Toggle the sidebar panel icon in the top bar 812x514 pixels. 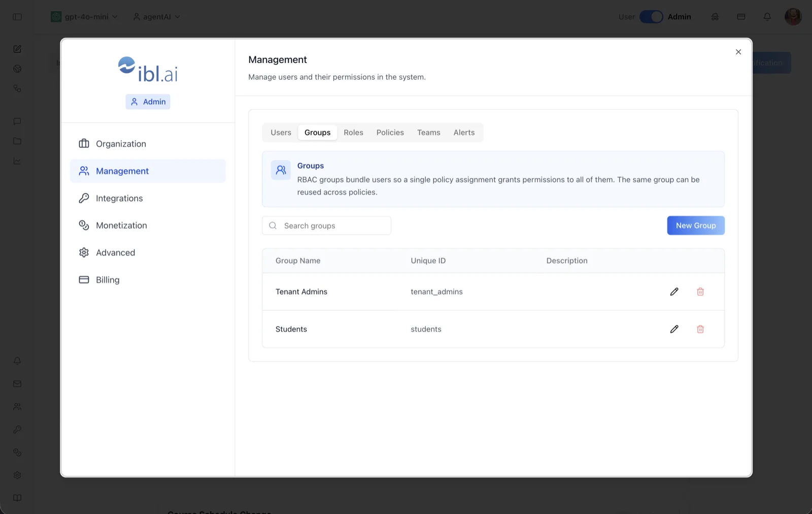click(x=17, y=17)
